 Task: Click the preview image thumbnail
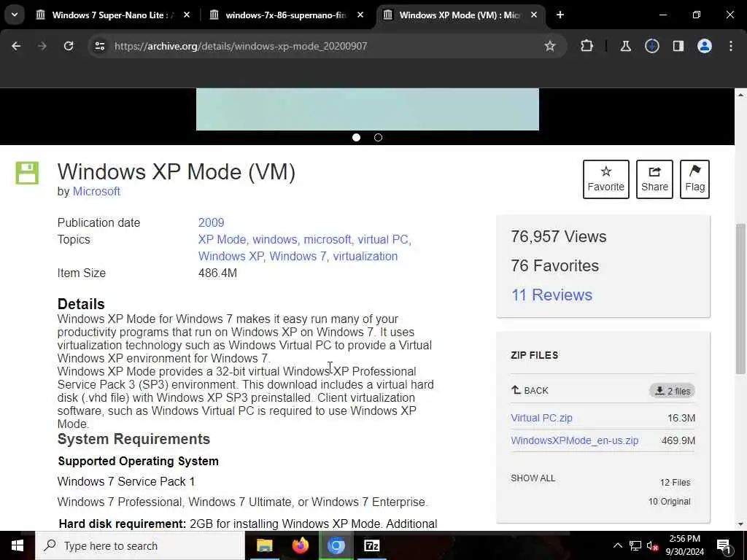point(368,109)
